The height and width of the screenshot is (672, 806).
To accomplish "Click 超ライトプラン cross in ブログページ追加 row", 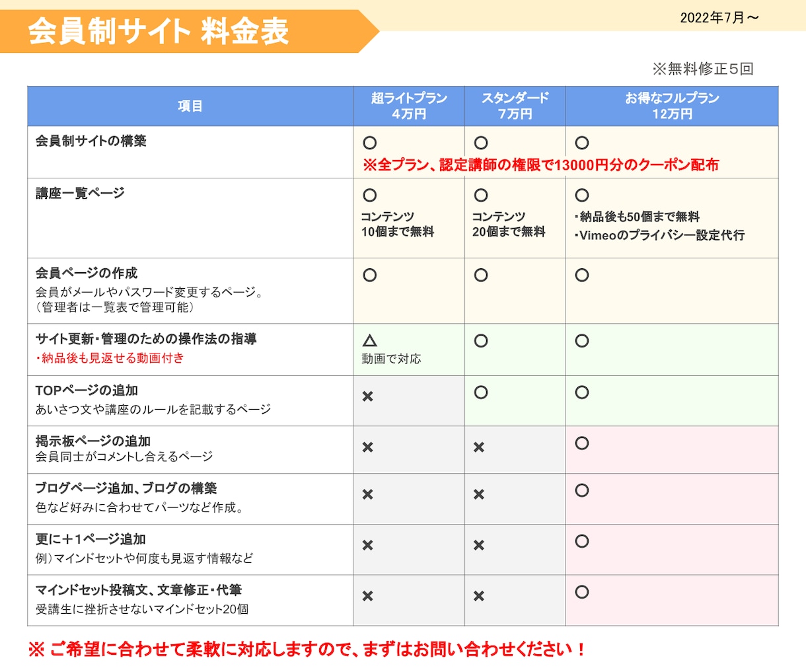I will (x=368, y=494).
